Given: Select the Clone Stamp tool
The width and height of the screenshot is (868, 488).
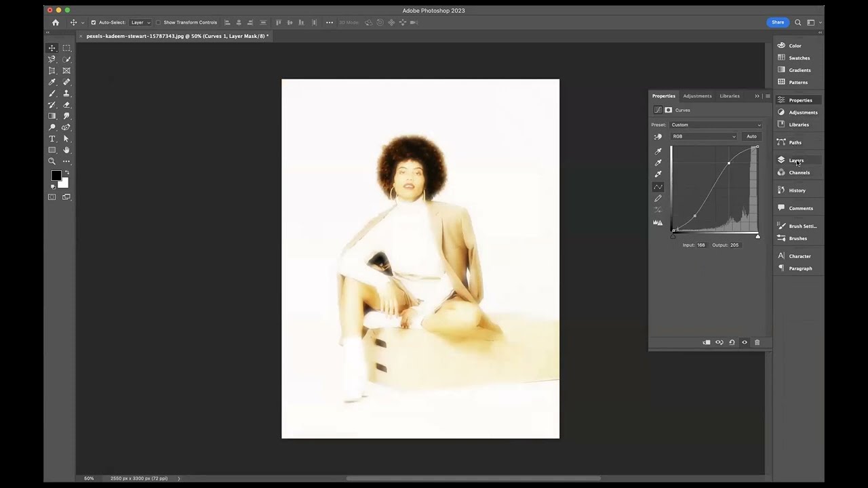Looking at the screenshot, I should (66, 94).
